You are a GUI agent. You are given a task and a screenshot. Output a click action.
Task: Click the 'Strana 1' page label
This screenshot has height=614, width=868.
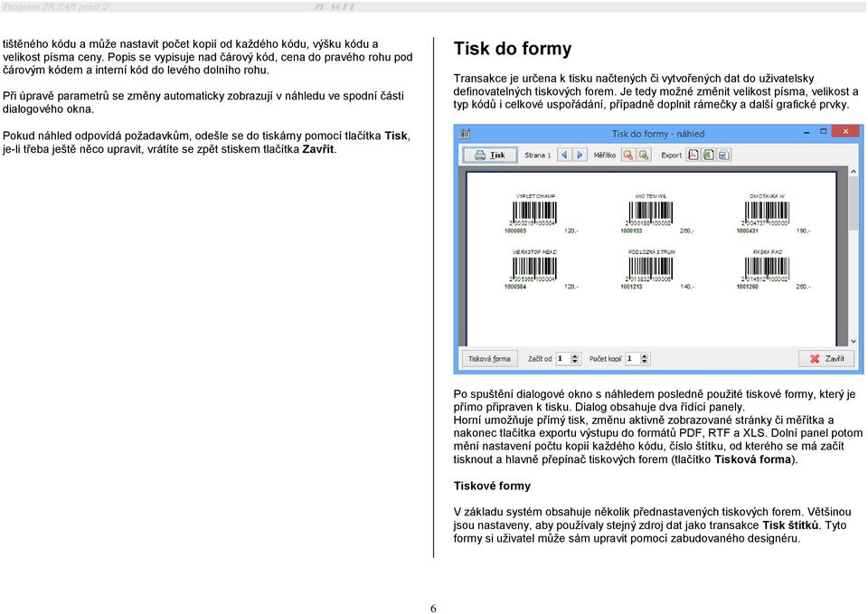click(537, 155)
